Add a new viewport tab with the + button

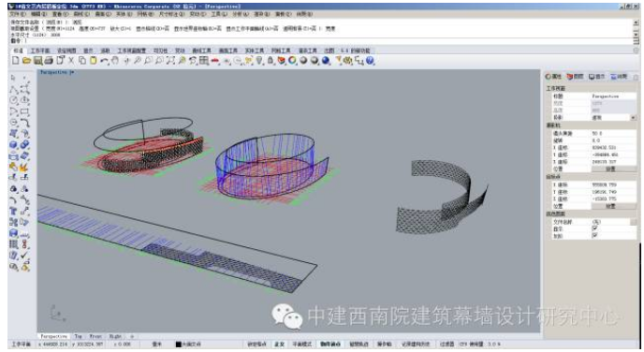pyautogui.click(x=132, y=336)
